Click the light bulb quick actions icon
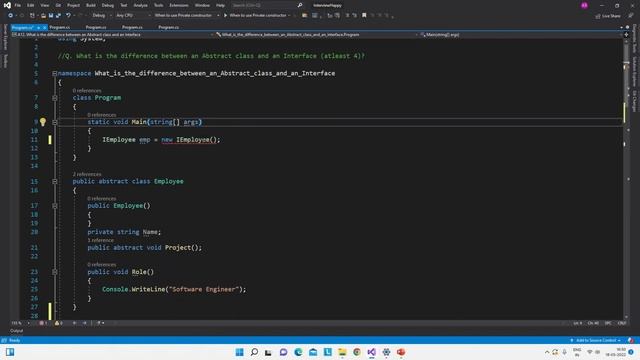The image size is (640, 360). 43,122
